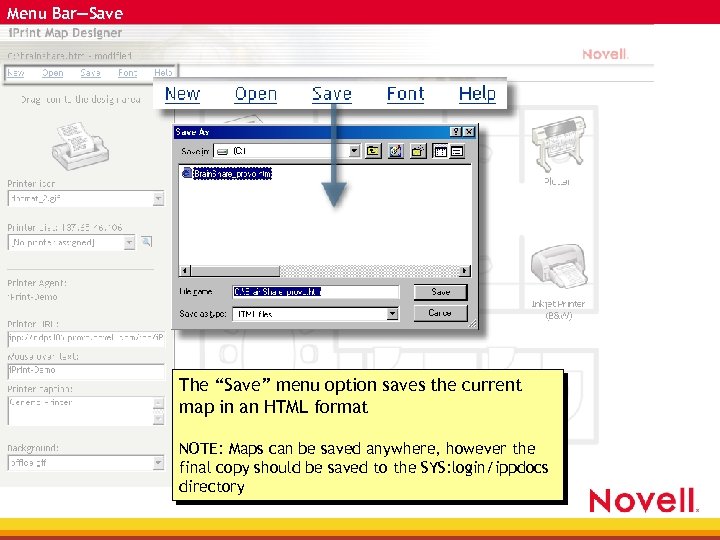Screen dimensions: 720x540
Task: Expand the Save in drive dropdown
Action: click(x=354, y=151)
